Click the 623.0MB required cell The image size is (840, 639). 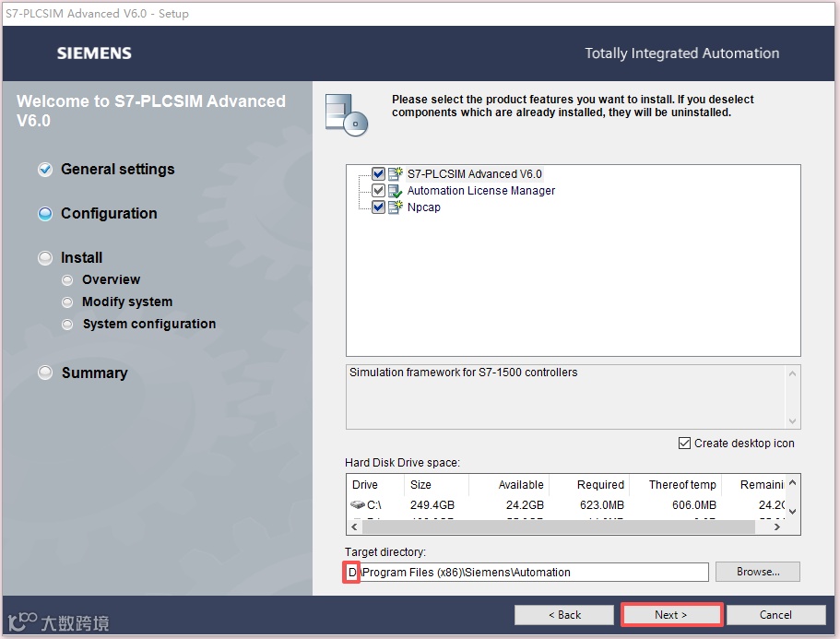(602, 505)
